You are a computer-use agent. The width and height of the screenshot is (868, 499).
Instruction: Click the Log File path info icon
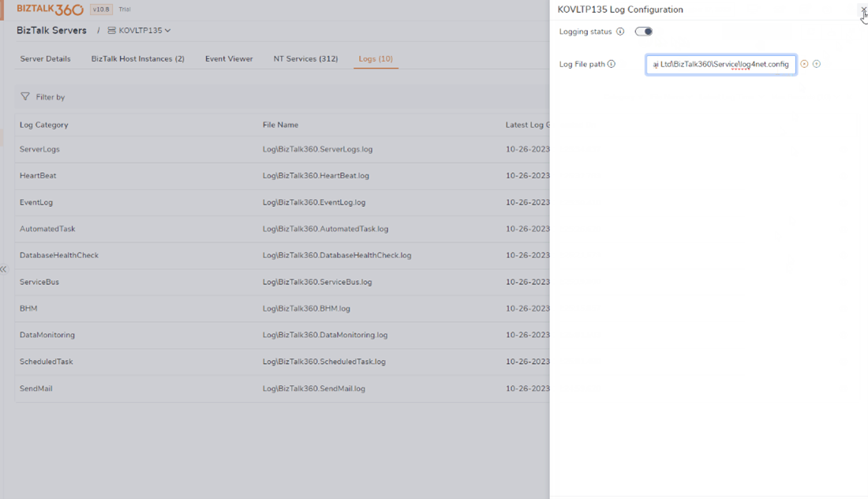(612, 64)
